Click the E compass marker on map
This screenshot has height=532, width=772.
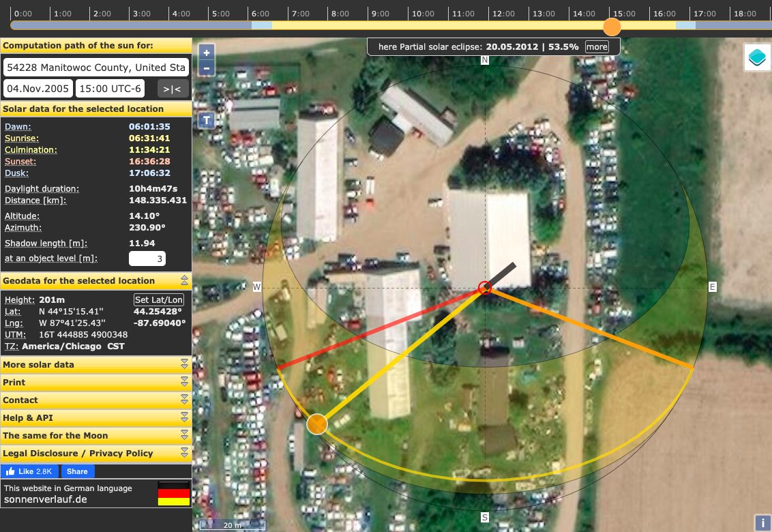(x=713, y=286)
